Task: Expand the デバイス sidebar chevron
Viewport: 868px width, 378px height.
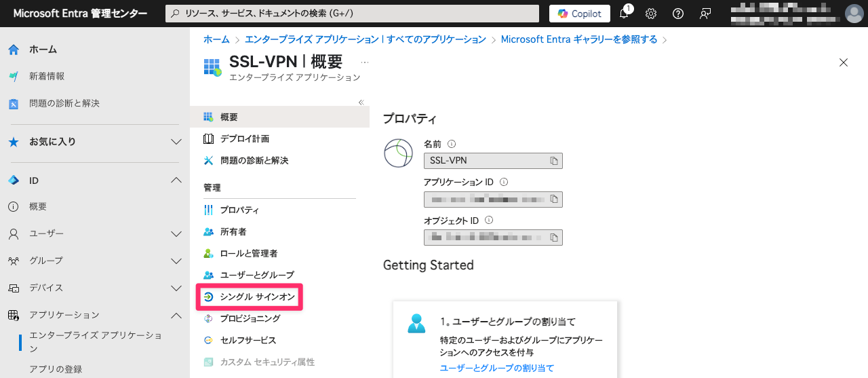Action: point(176,288)
